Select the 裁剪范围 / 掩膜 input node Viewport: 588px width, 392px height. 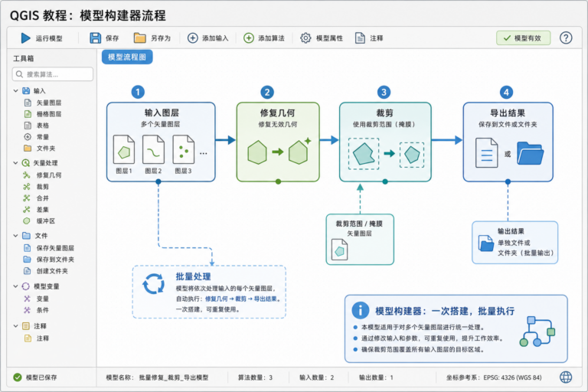[360, 240]
